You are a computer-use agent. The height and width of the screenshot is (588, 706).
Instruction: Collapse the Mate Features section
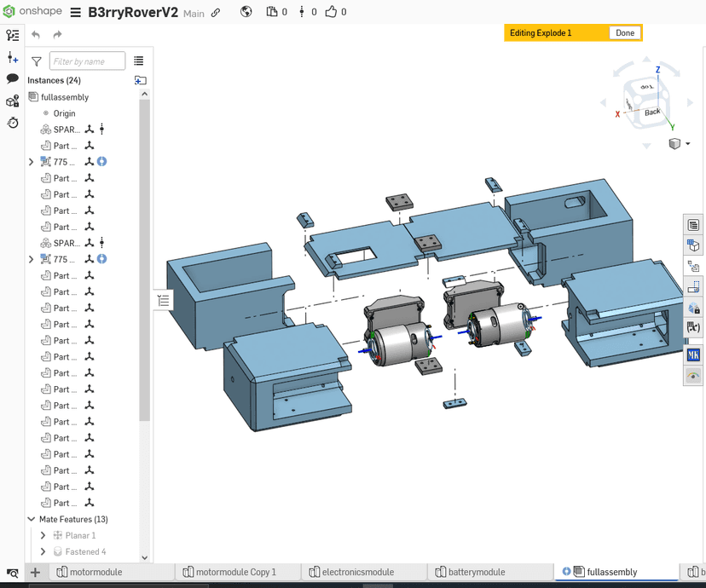[32, 519]
